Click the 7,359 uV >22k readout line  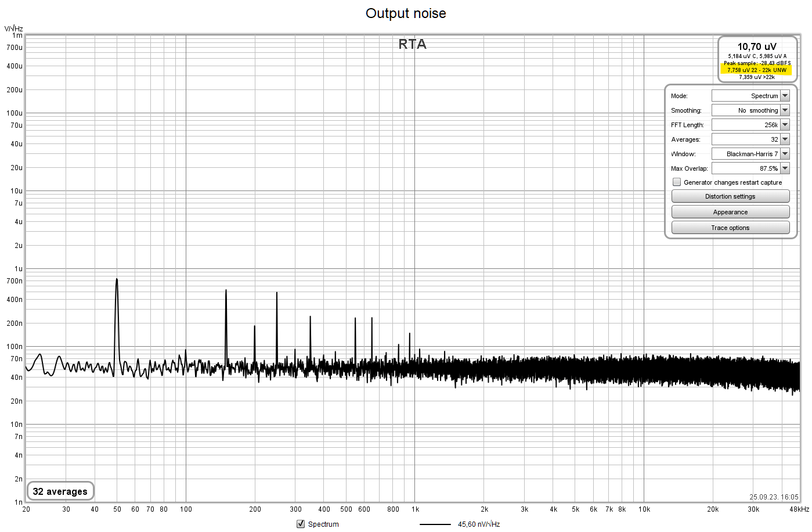pos(757,77)
